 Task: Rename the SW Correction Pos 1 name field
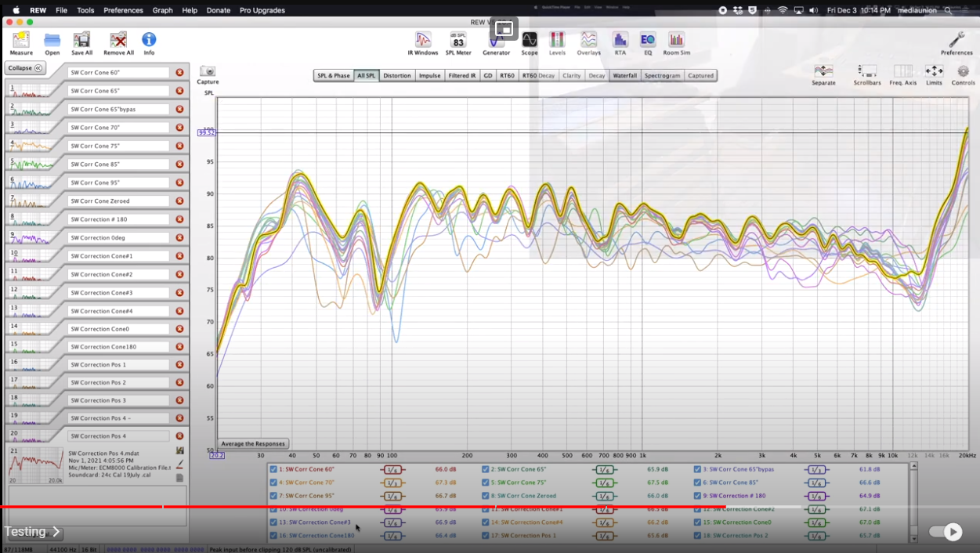click(118, 365)
